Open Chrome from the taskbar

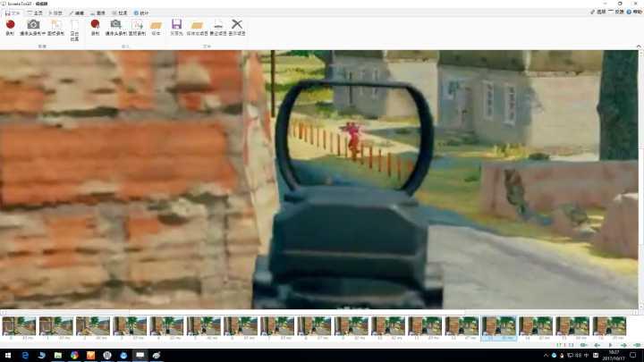pyautogui.click(x=74, y=355)
